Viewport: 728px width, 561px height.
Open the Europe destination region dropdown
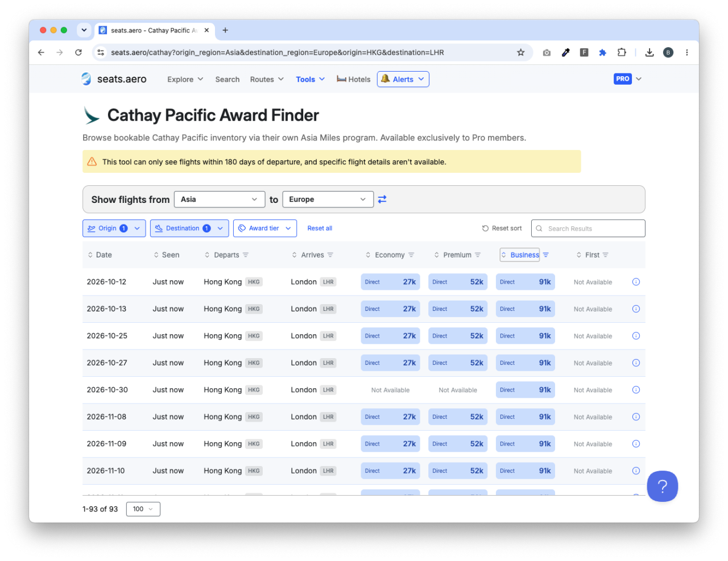(x=328, y=200)
